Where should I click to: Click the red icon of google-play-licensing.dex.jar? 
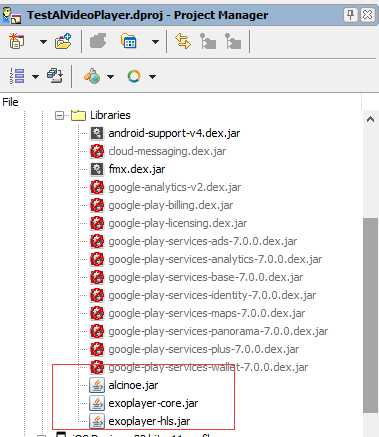pyautogui.click(x=97, y=223)
